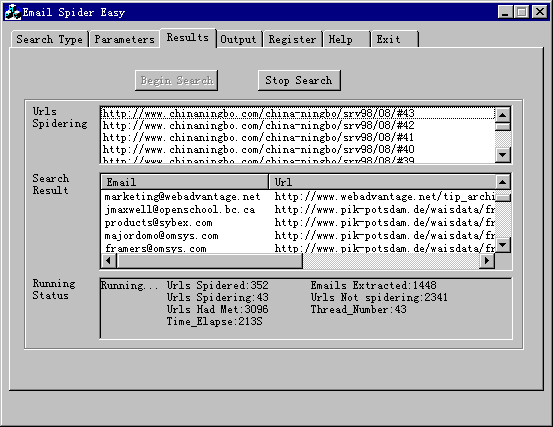
Task: Open the Help tab
Action: tap(346, 39)
